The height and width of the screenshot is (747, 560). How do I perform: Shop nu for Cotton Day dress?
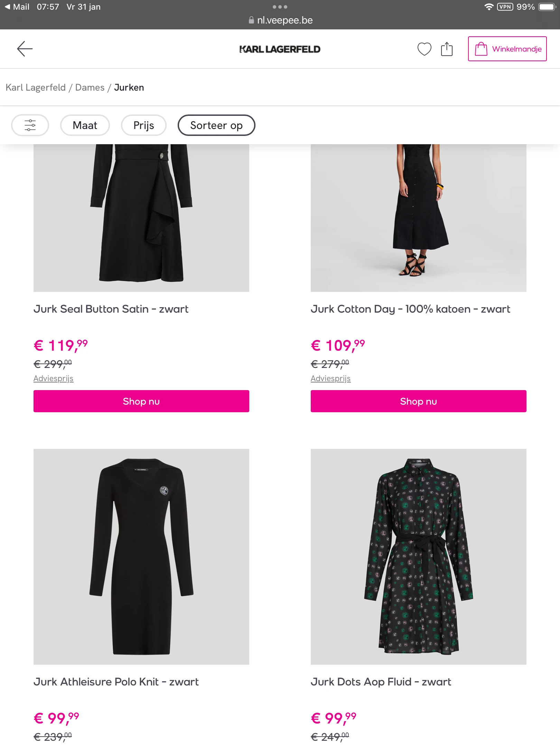click(x=418, y=401)
